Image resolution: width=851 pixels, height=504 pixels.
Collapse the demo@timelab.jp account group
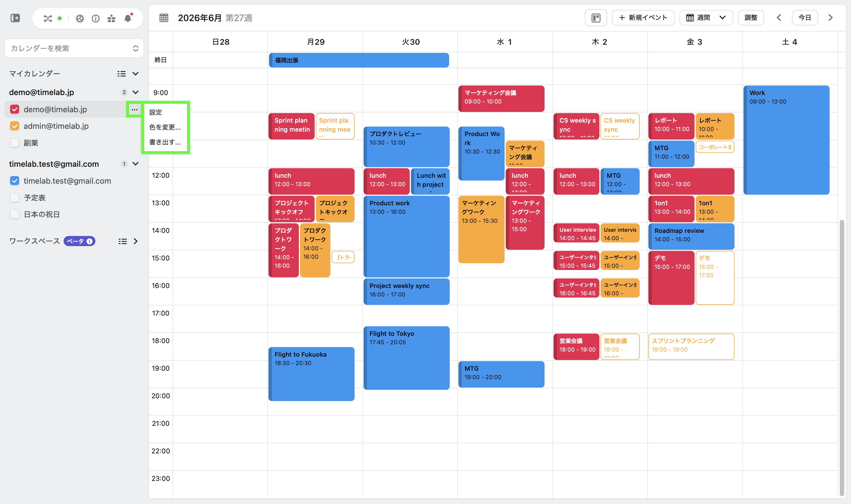pos(136,92)
